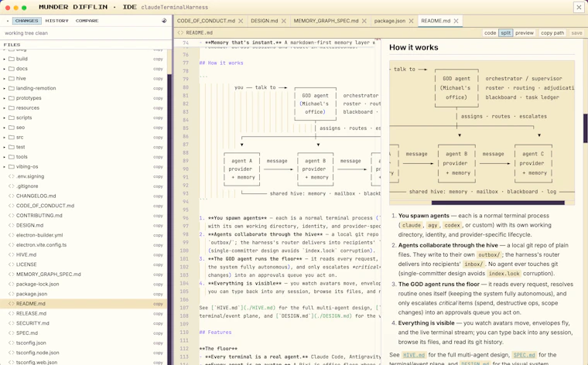
Task: Click the green macOS zoom button
Action: [x=24, y=8]
